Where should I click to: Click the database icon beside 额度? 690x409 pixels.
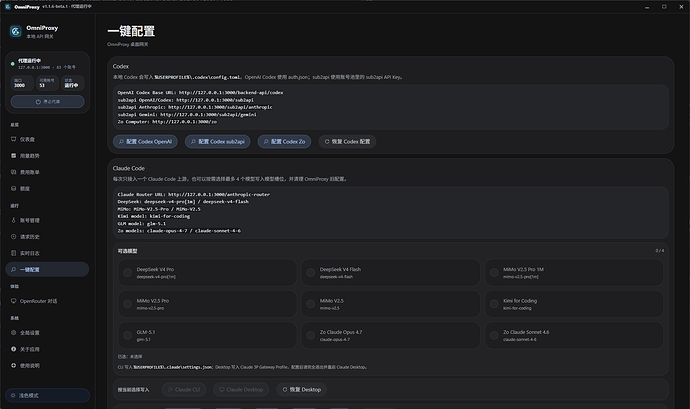(14, 188)
